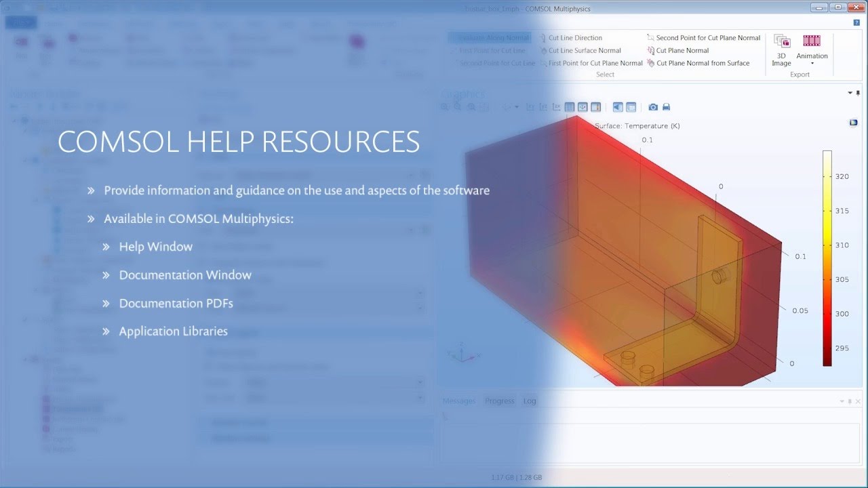Switch to the Progress tab

pyautogui.click(x=500, y=401)
